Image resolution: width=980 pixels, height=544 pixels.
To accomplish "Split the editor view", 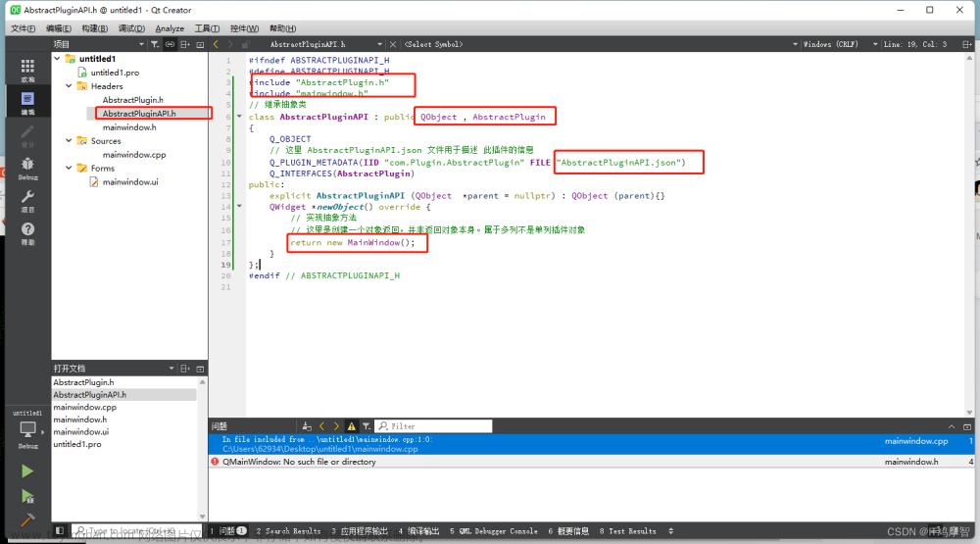I will [966, 44].
